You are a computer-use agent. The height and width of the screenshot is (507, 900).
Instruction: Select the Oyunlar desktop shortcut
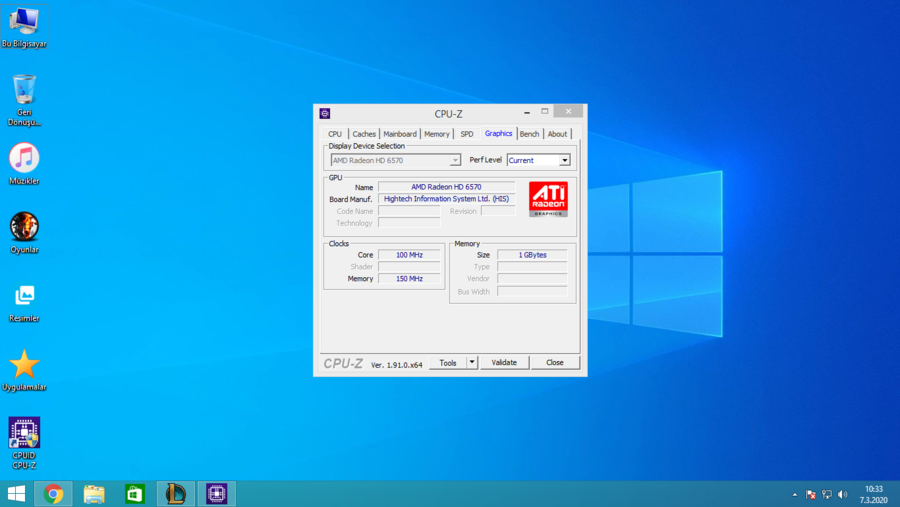click(x=24, y=233)
